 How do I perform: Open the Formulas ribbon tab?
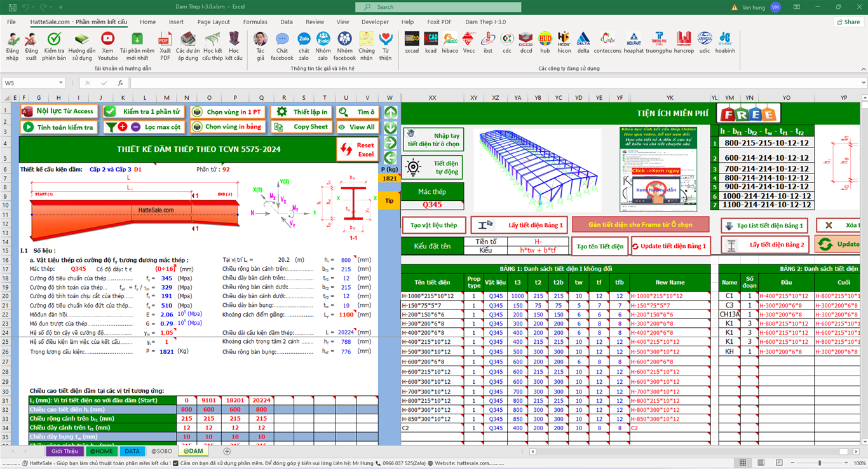[255, 22]
